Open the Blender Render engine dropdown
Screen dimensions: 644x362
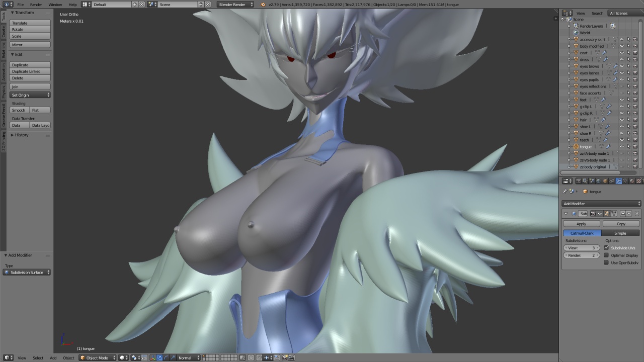click(x=235, y=5)
